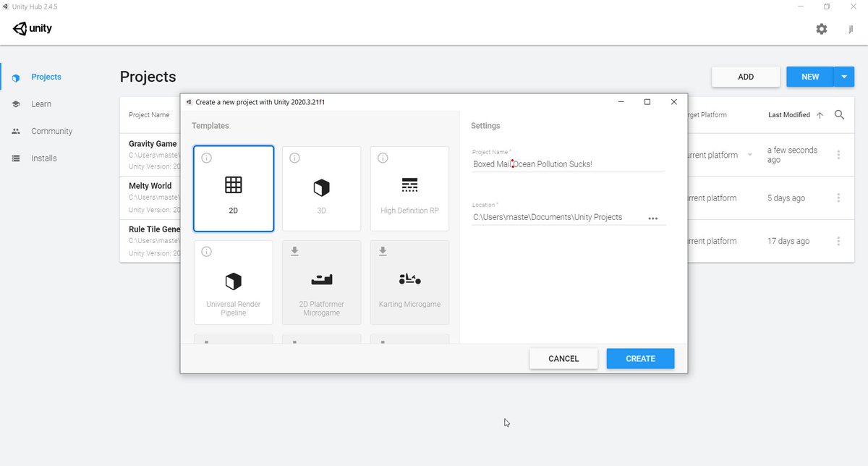This screenshot has height=466, width=868.
Task: Open the Installs section in sidebar
Action: point(44,158)
